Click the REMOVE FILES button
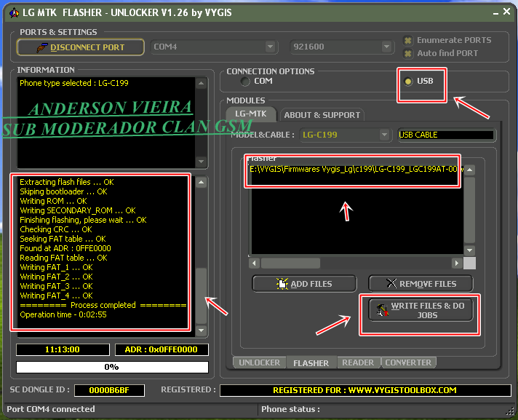The height and width of the screenshot is (420, 518). coord(421,284)
